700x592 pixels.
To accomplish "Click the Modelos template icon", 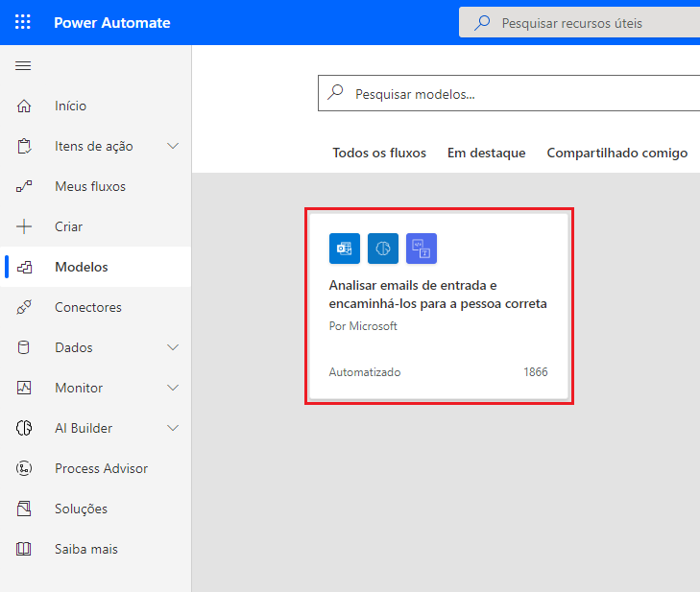I will click(x=24, y=268).
